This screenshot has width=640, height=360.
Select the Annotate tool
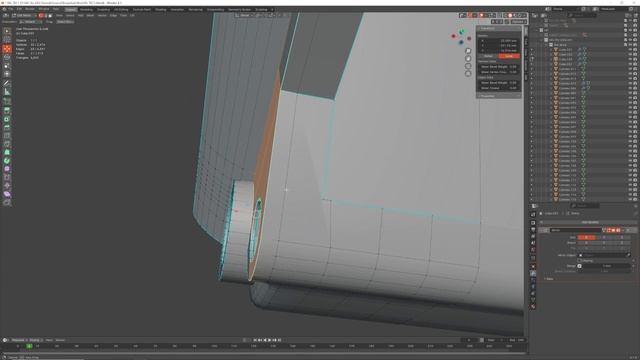(7, 83)
